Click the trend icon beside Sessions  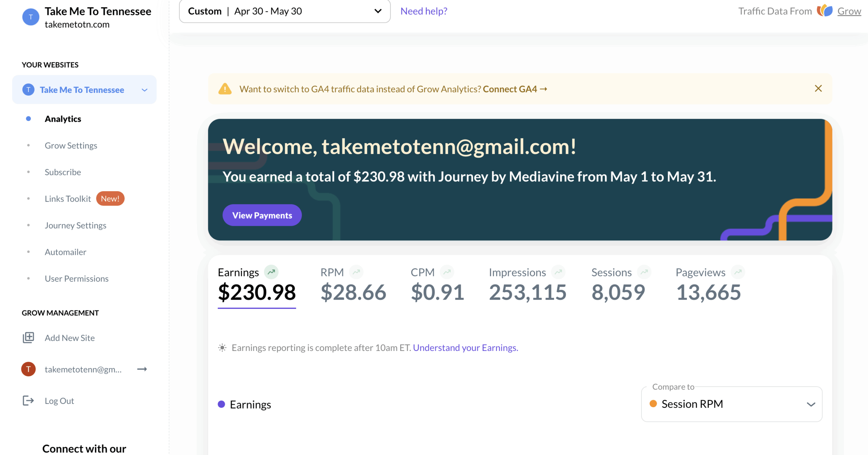tap(644, 272)
